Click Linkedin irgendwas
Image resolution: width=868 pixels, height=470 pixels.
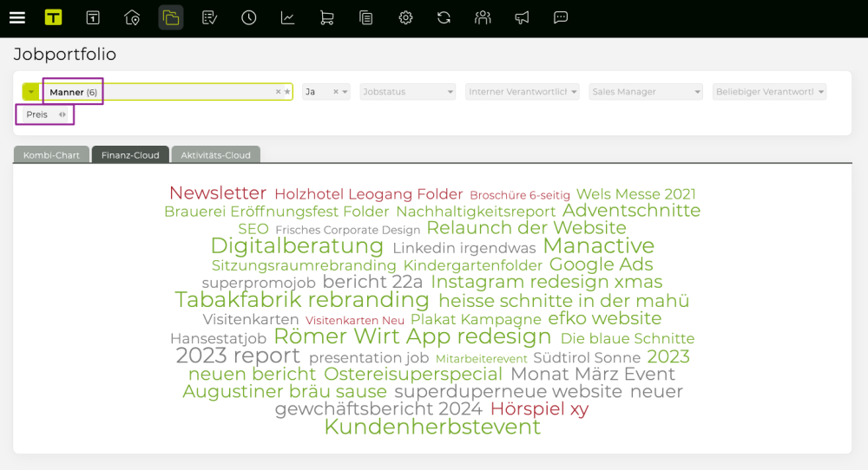pos(464,248)
